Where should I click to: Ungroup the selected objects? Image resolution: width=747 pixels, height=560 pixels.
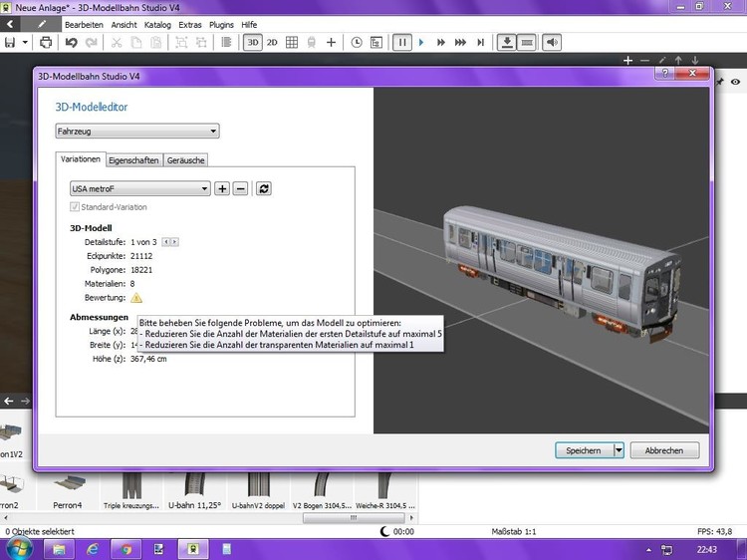(201, 43)
